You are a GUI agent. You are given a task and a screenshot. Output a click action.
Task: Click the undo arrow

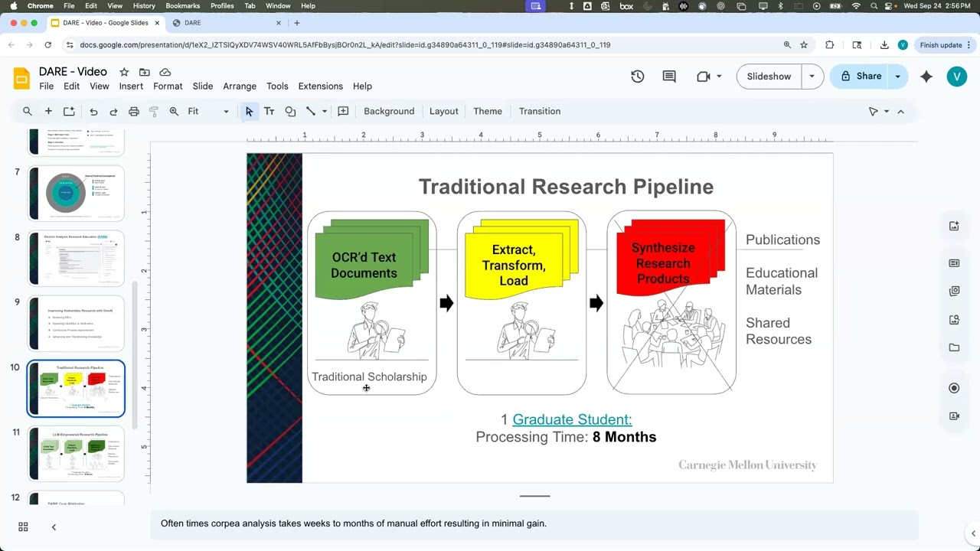point(93,111)
